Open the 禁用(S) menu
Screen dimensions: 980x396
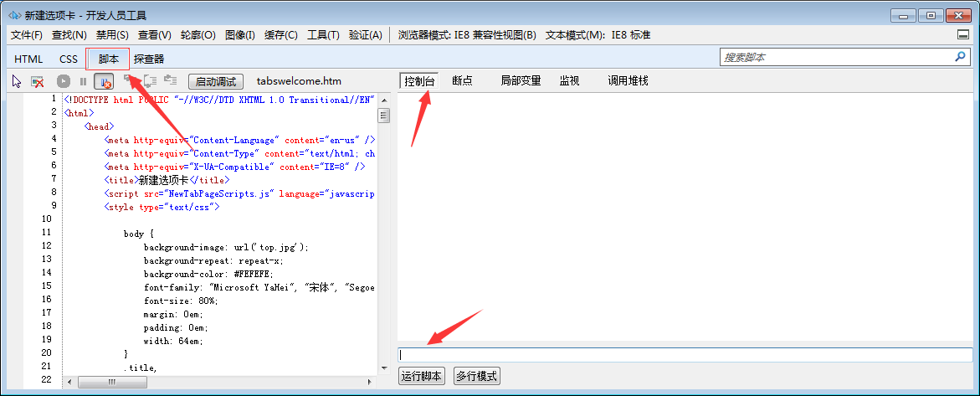(112, 35)
